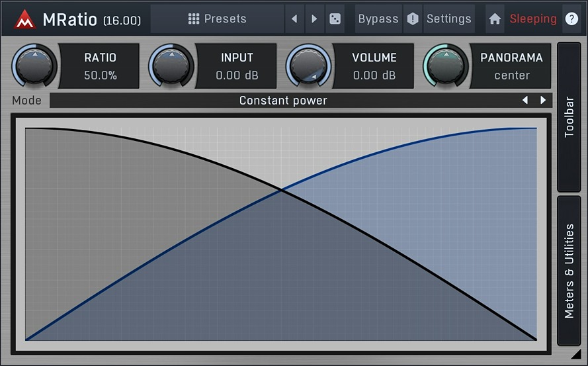Toggle the Bypass button
Viewport: 588px width, 366px height.
378,19
